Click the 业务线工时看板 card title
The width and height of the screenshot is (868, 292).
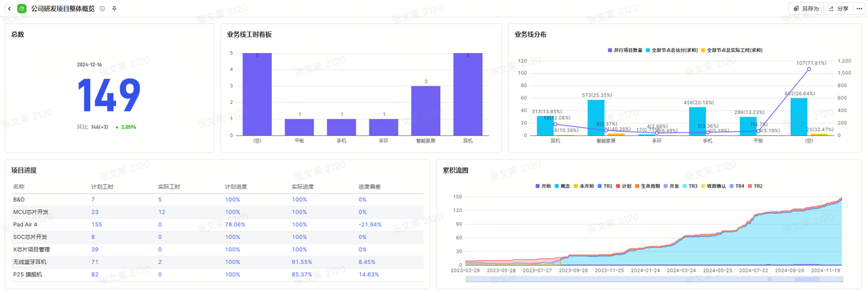250,34
